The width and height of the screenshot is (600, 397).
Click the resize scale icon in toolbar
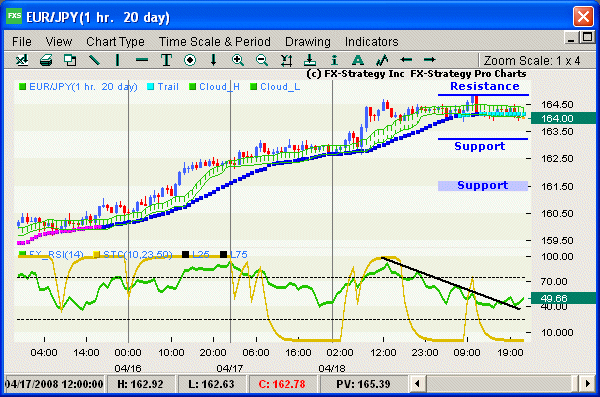coord(286,60)
